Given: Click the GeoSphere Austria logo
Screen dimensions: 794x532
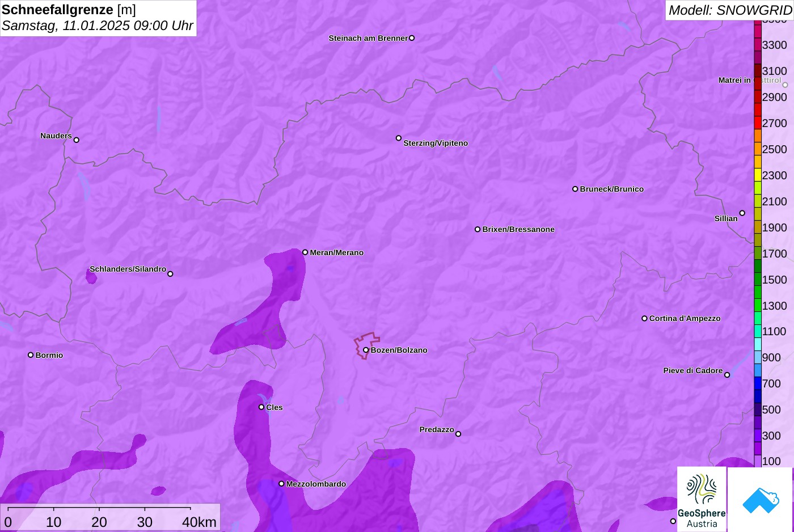Looking at the screenshot, I should coord(702,500).
